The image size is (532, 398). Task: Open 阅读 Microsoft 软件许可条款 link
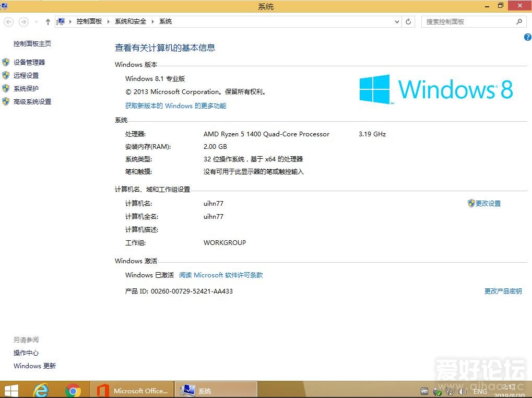pyautogui.click(x=221, y=275)
